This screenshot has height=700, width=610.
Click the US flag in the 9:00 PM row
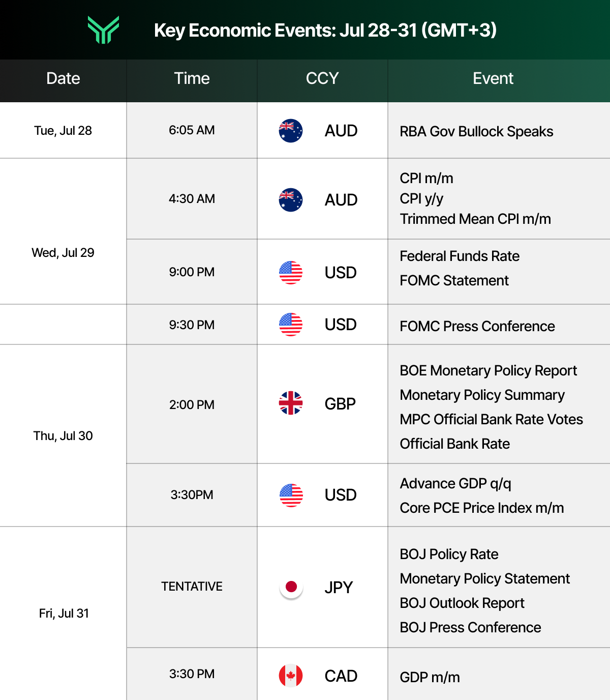[x=291, y=273]
